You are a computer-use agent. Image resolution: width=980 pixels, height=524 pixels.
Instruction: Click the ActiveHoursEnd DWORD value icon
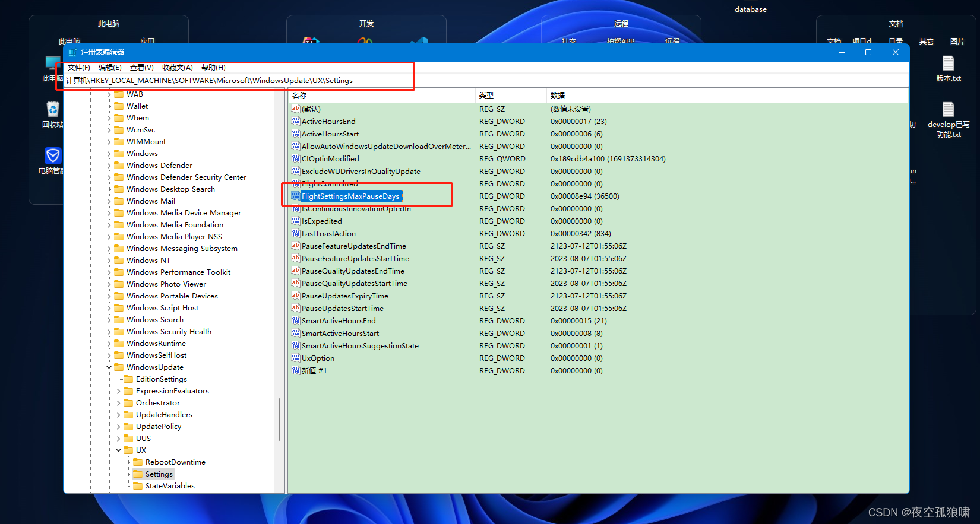click(295, 121)
